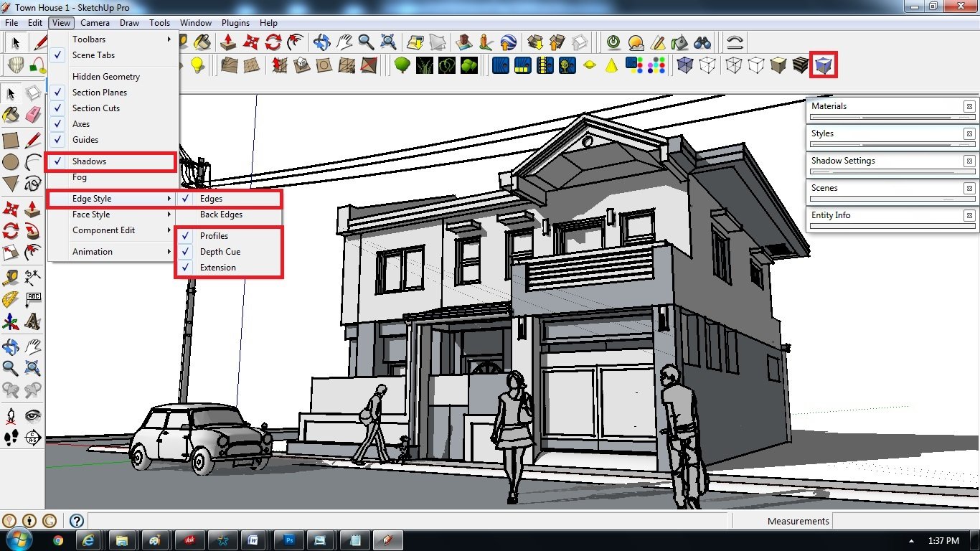Open the Camera menu
Viewport: 980px width, 551px height.
tap(95, 23)
